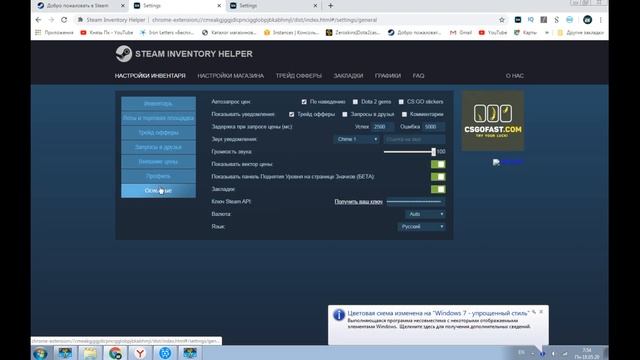This screenshot has height=360, width=640.
Task: Enable CS:GO stickers checkbox
Action: pyautogui.click(x=401, y=102)
